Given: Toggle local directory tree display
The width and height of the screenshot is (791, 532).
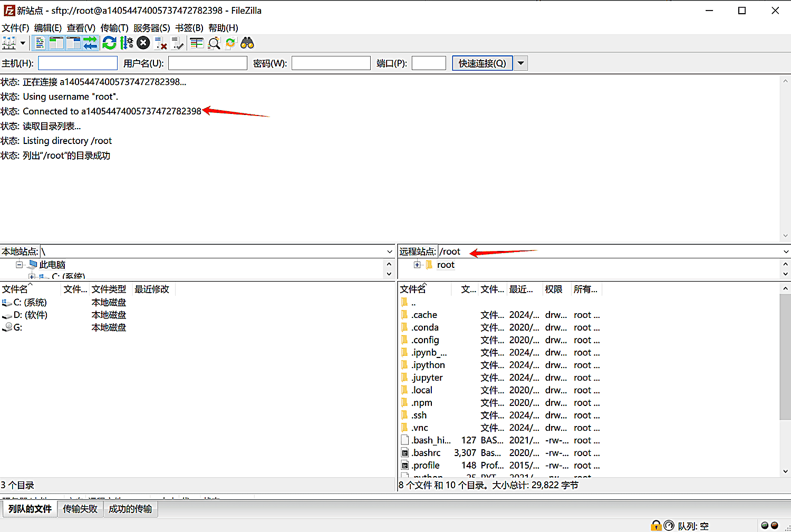Looking at the screenshot, I should (56, 43).
